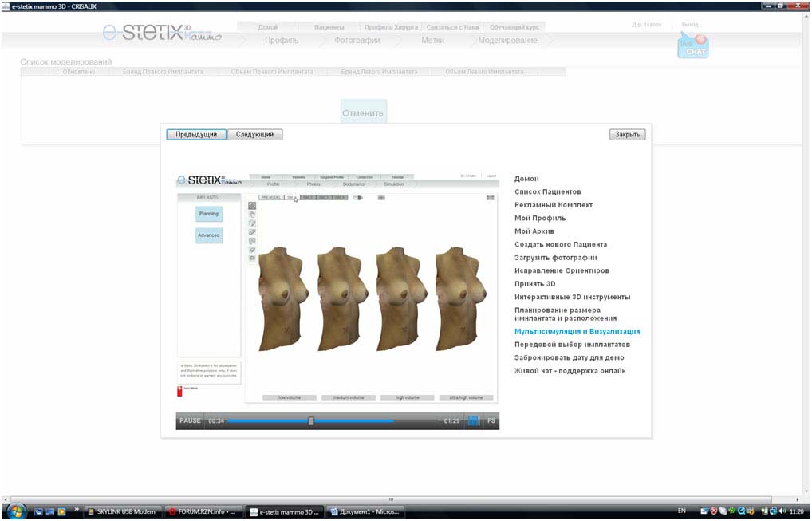Image resolution: width=812 pixels, height=521 pixels.
Task: Switch to FORUM.RZN.info taskbar window
Action: pyautogui.click(x=204, y=511)
